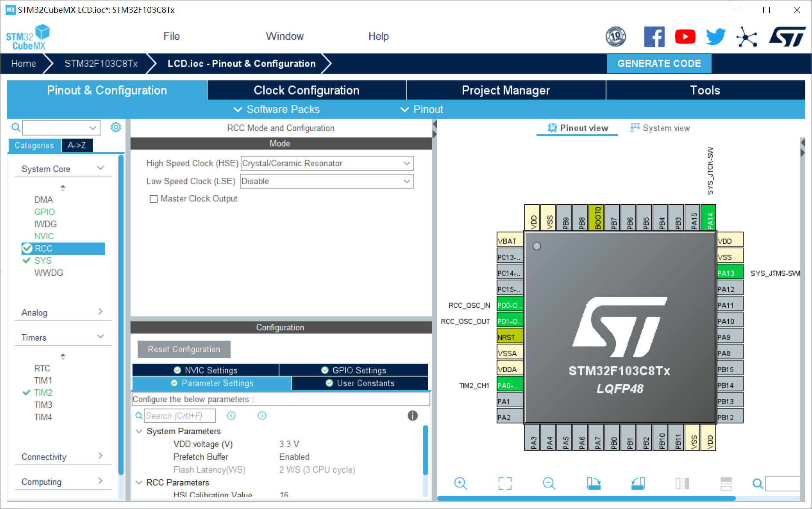The width and height of the screenshot is (812, 509).
Task: Click the peripheral search magnifier icon
Action: coord(15,127)
